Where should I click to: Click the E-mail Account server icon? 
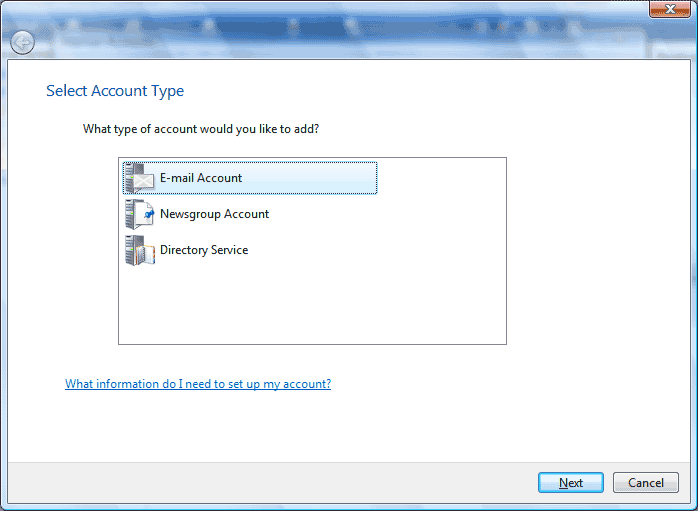click(x=140, y=178)
